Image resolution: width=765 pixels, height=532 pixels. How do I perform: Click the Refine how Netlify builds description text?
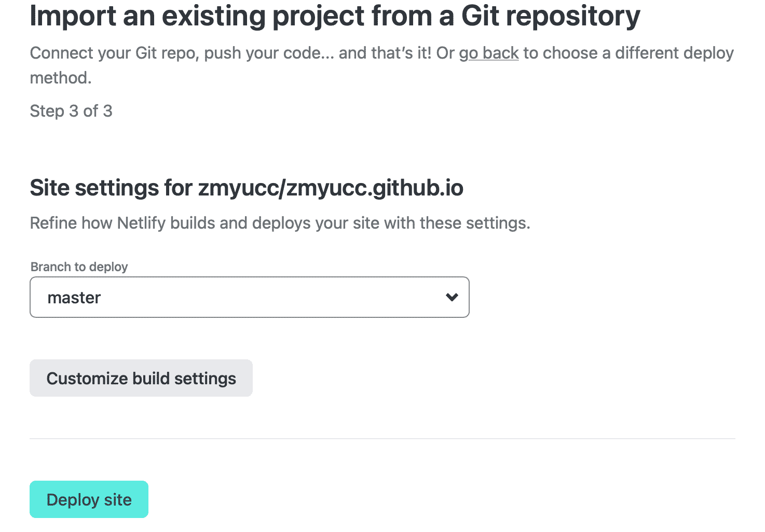pyautogui.click(x=280, y=222)
